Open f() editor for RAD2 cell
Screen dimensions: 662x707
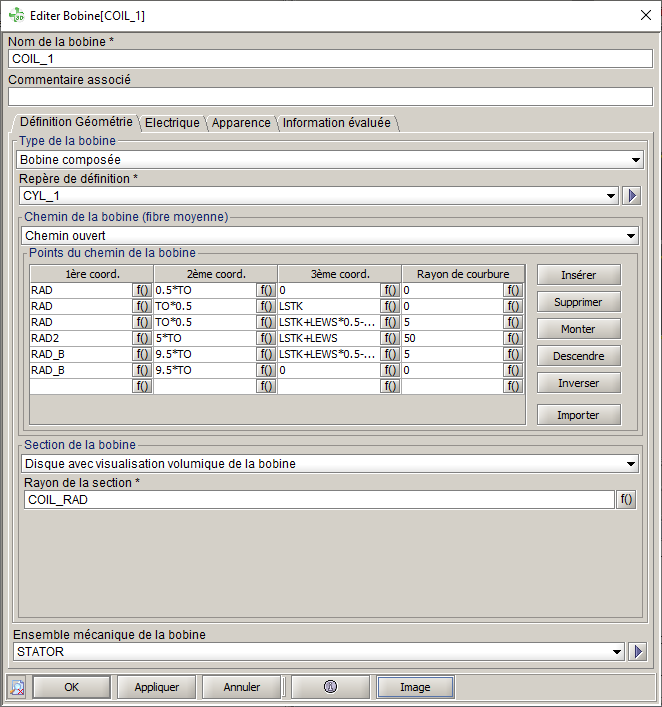click(142, 338)
